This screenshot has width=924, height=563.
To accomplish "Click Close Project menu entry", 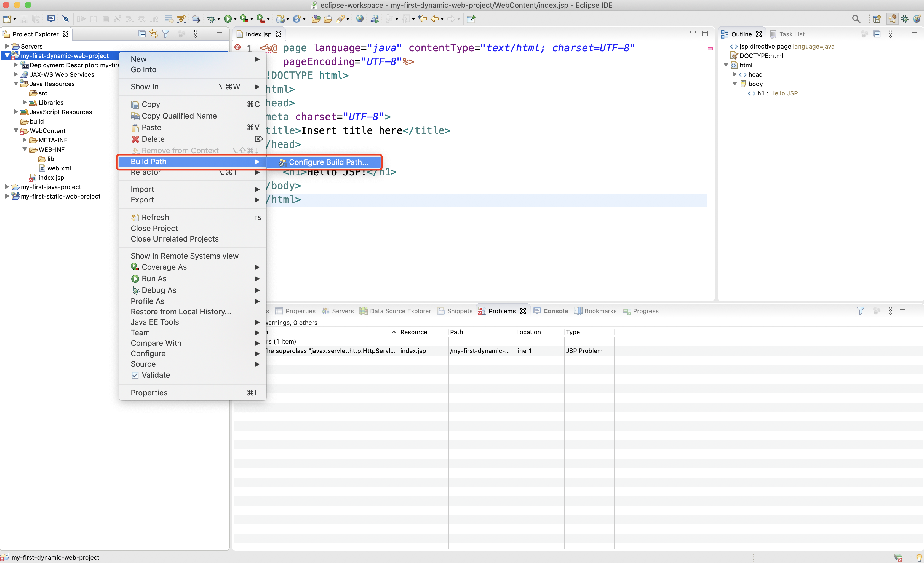I will click(193, 228).
